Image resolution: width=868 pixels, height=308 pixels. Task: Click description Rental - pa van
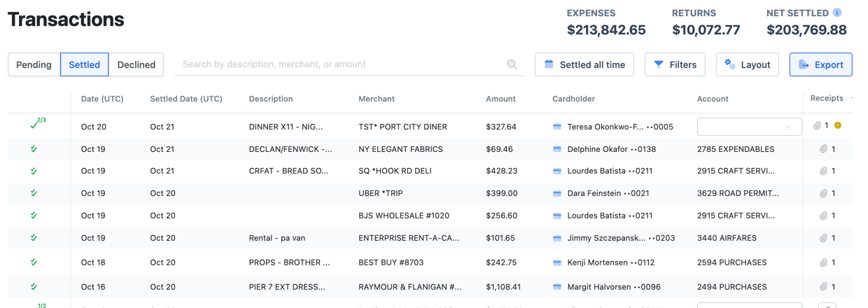[277, 238]
